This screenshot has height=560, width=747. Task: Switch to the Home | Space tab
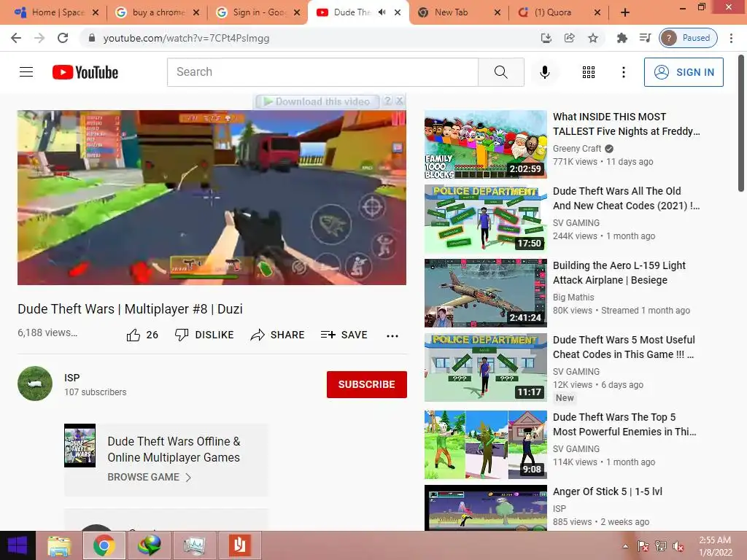[x=55, y=12]
